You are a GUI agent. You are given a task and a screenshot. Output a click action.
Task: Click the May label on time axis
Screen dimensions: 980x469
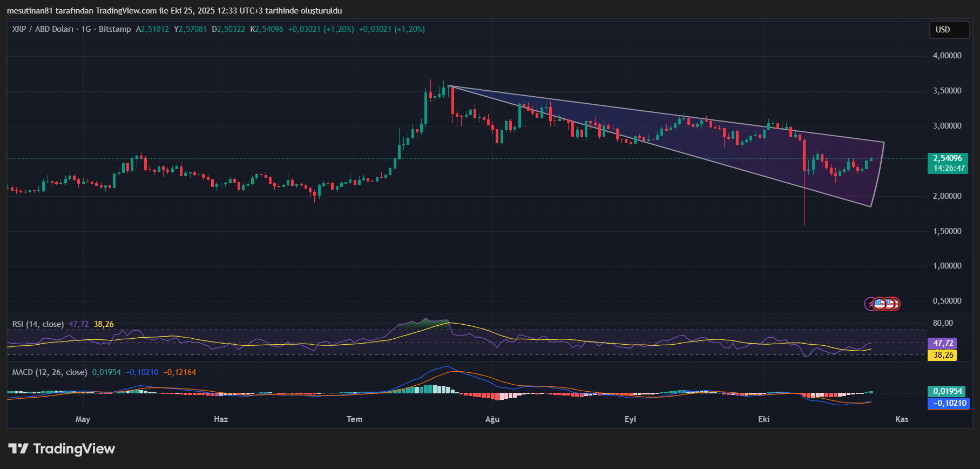[83, 419]
